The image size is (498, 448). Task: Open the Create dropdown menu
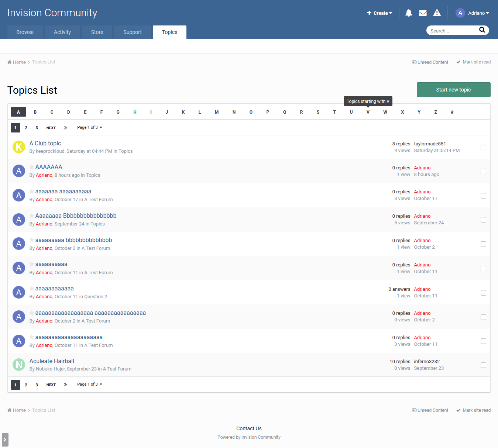tap(379, 13)
